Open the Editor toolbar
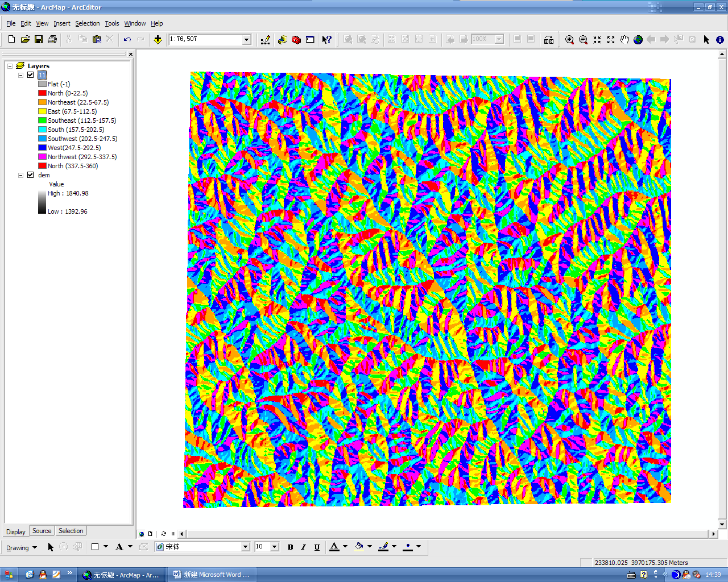The image size is (728, 582). 266,39
